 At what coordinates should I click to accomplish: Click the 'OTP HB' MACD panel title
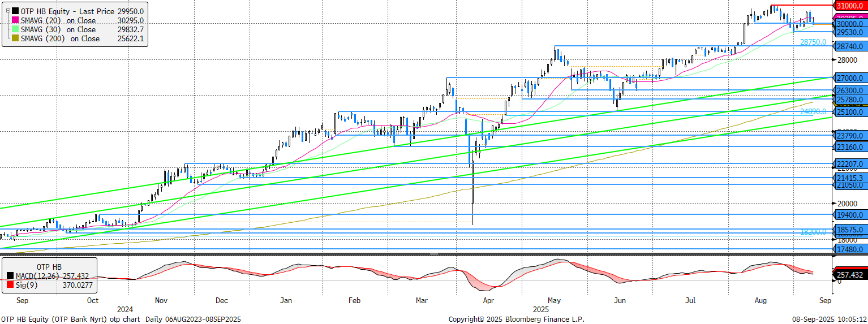[x=49, y=267]
